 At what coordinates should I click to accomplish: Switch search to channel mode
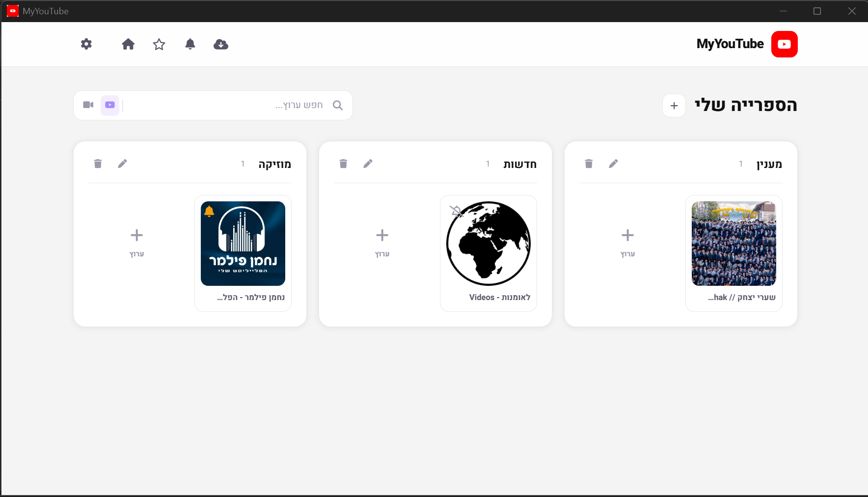[x=110, y=105]
